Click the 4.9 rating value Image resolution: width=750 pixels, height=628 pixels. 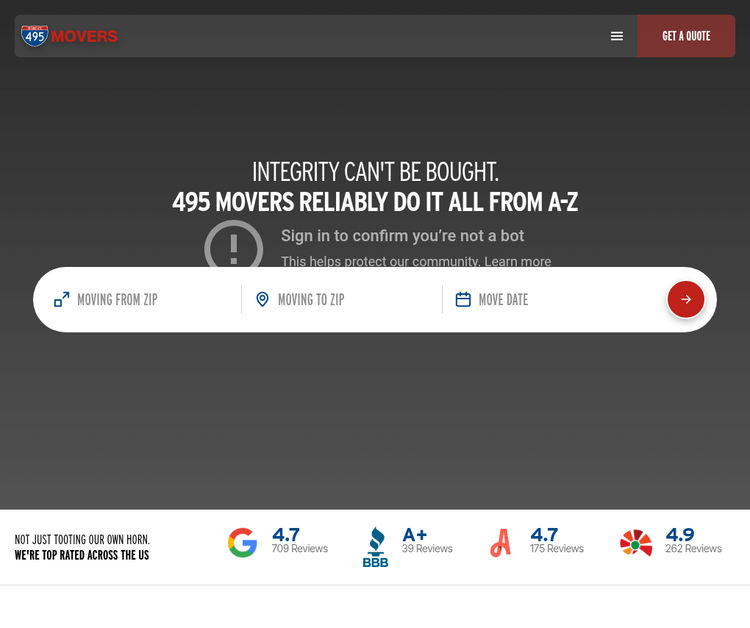coord(680,534)
